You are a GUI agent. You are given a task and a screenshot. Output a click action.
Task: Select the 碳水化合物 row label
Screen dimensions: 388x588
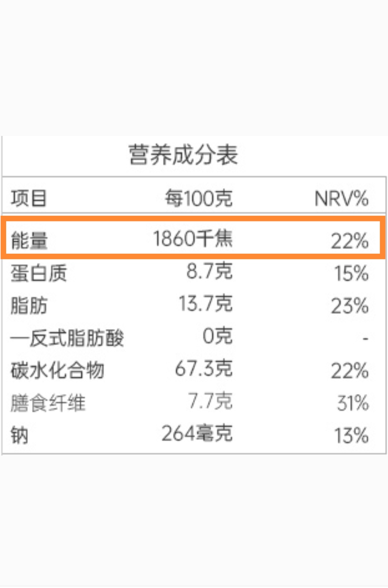57,370
